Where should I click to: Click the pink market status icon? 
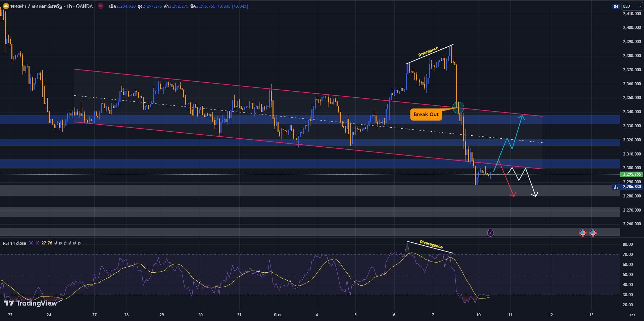coord(100,6)
